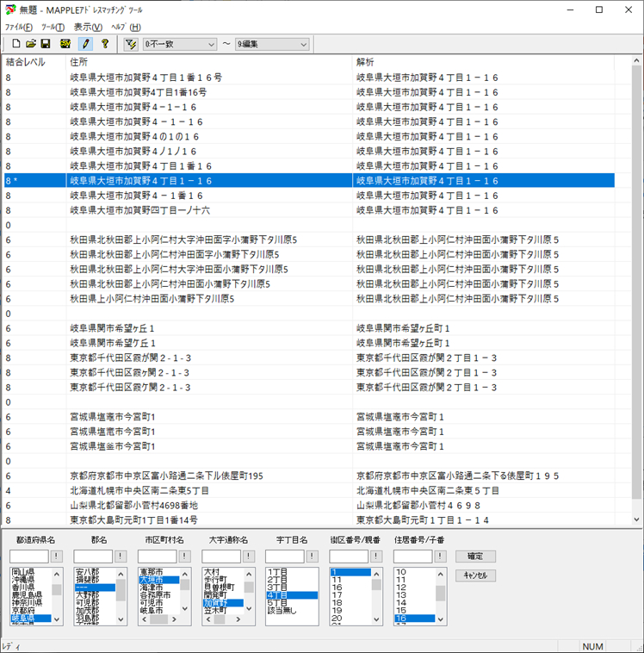644x653 pixels.
Task: Click the yellow question mark help icon
Action: (x=104, y=44)
